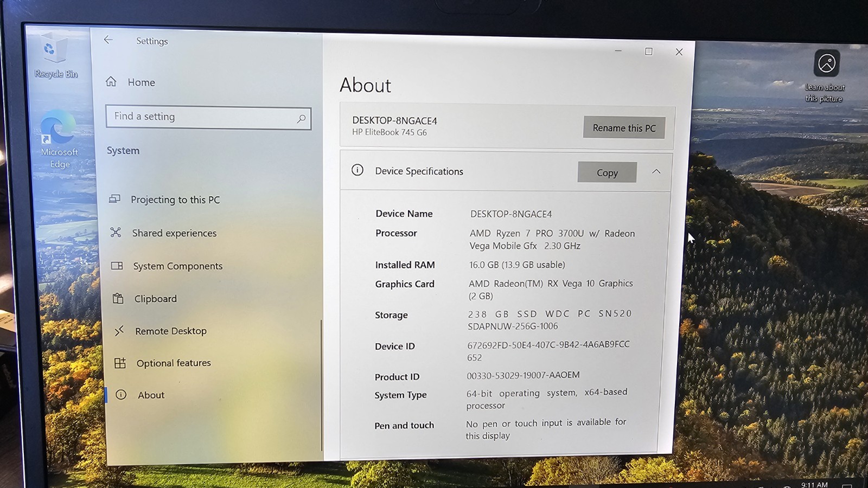Click the Projecting to this PC icon
The height and width of the screenshot is (488, 868).
click(114, 199)
